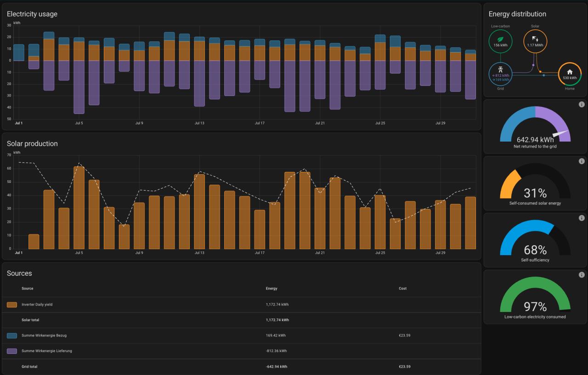Open the Inverter Daily yield source name
Screen dimensions: 588x375
[x=37, y=305]
